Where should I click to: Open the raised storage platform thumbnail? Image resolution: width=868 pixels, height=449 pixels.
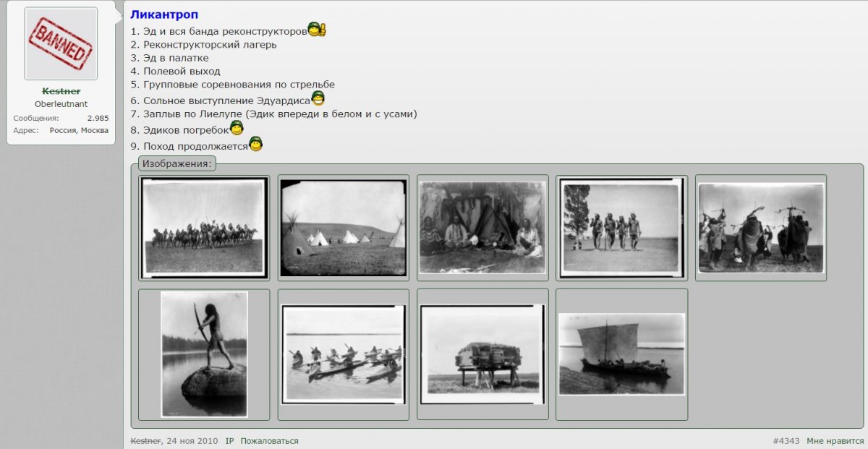pos(482,354)
